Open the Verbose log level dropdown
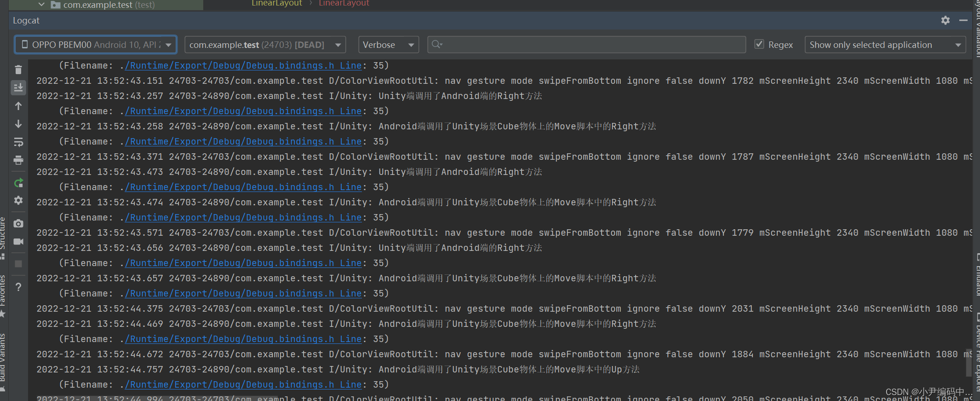This screenshot has height=401, width=980. click(389, 45)
